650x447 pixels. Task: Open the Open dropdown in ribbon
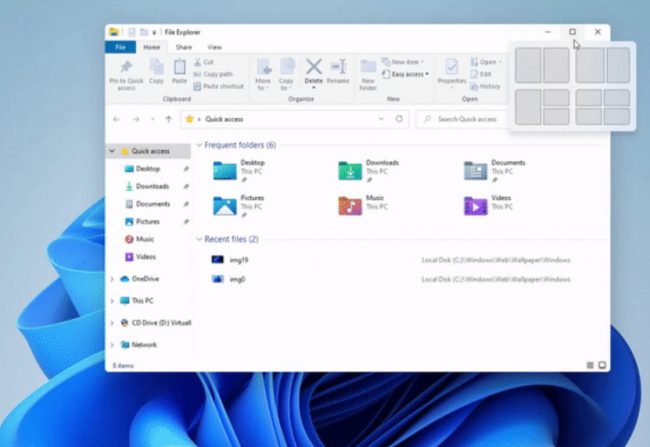click(486, 62)
